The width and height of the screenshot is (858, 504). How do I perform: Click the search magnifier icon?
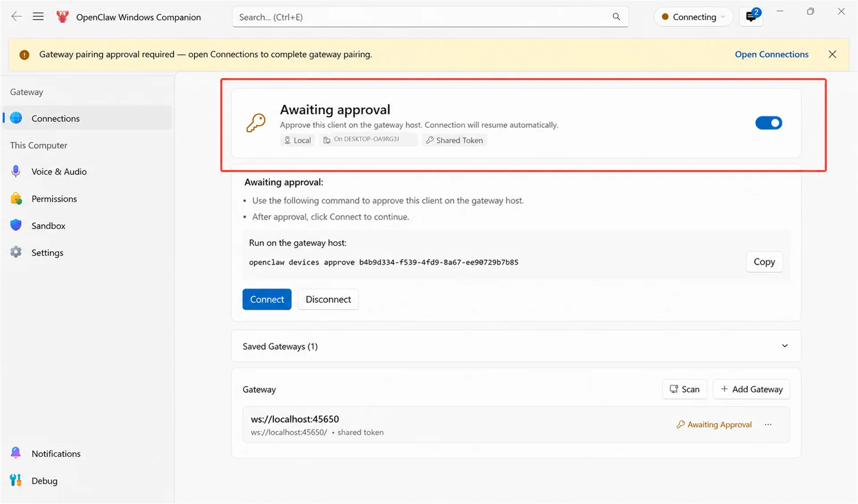pyautogui.click(x=616, y=17)
